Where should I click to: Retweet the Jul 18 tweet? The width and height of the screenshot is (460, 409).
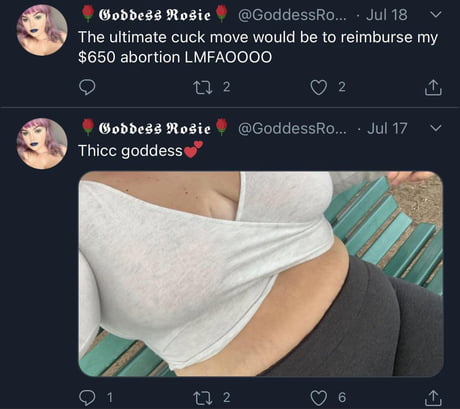(203, 87)
